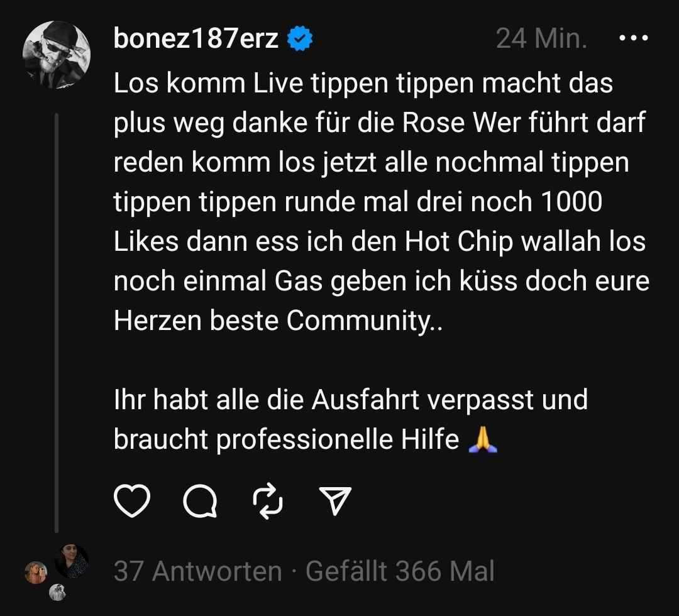Like the post with the heart icon
The image size is (679, 616).
click(132, 501)
